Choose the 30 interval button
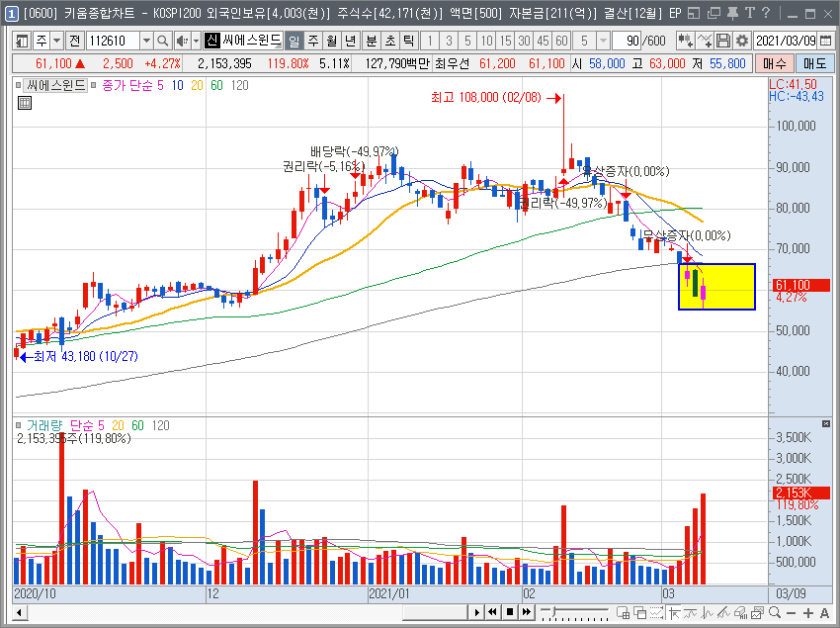The width and height of the screenshot is (840, 628). click(x=524, y=41)
